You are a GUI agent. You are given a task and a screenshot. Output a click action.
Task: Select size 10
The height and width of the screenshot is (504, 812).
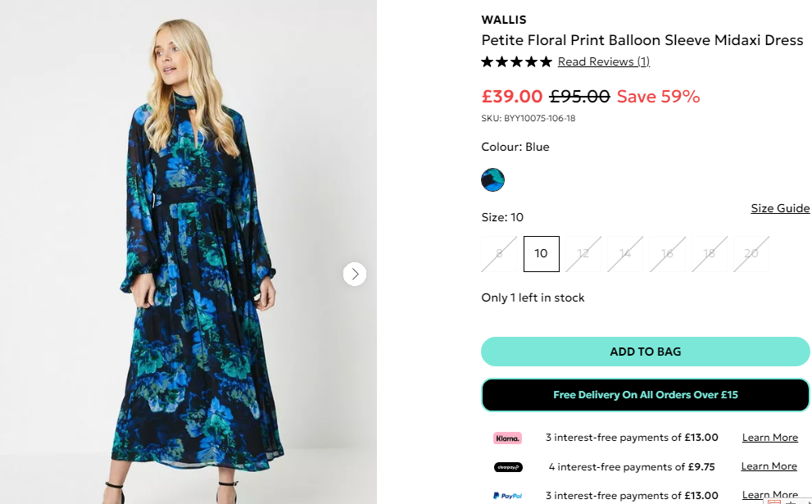tap(541, 254)
